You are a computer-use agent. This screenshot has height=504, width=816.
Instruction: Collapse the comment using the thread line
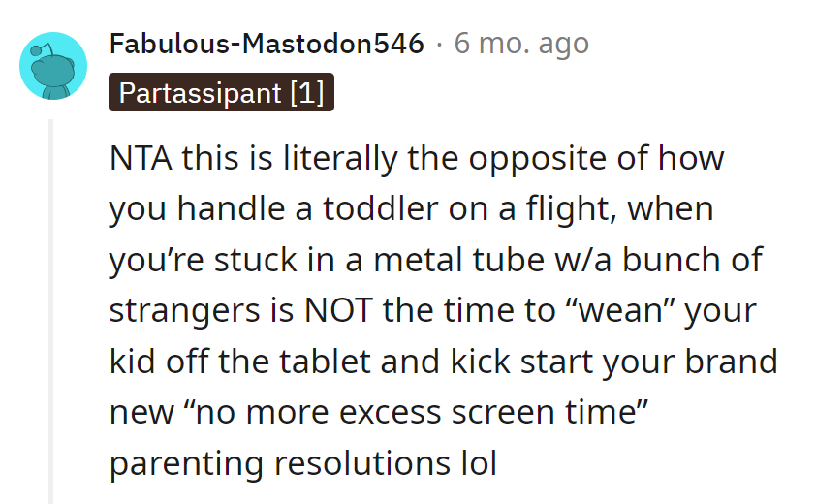coord(51,310)
